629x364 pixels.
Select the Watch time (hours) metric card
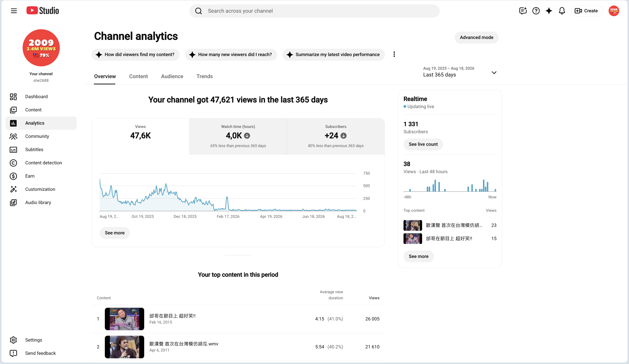click(238, 136)
